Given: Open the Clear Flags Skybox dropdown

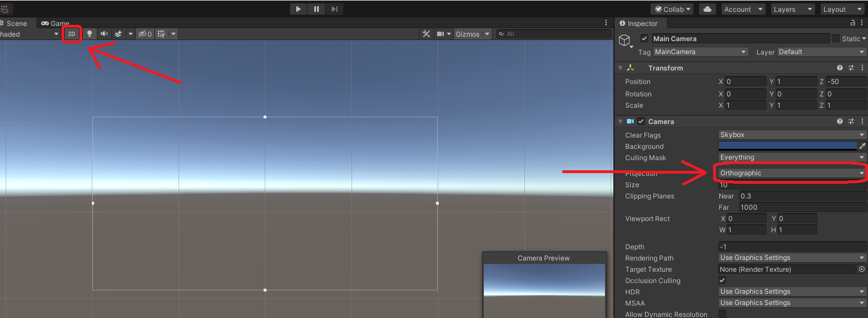Looking at the screenshot, I should point(793,135).
